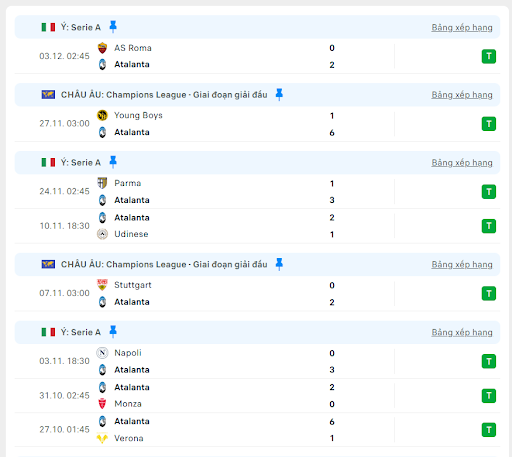Click the Parma club crest
Screen dimensions: 512x457
102,183
